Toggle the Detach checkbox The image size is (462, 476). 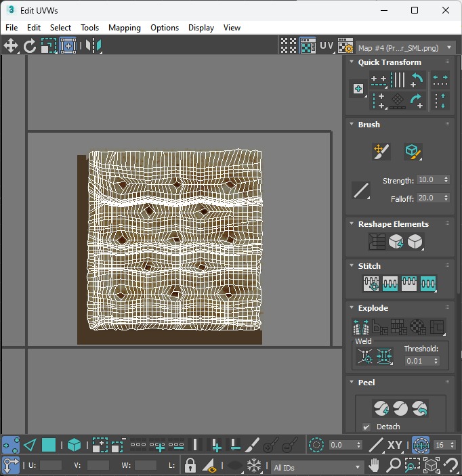click(366, 427)
